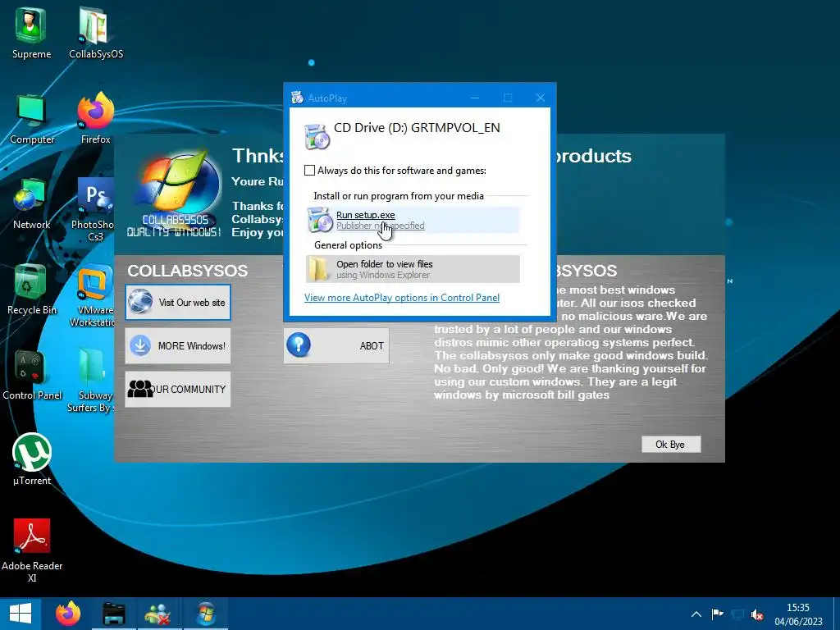Select the Network desktop icon

coord(31,204)
